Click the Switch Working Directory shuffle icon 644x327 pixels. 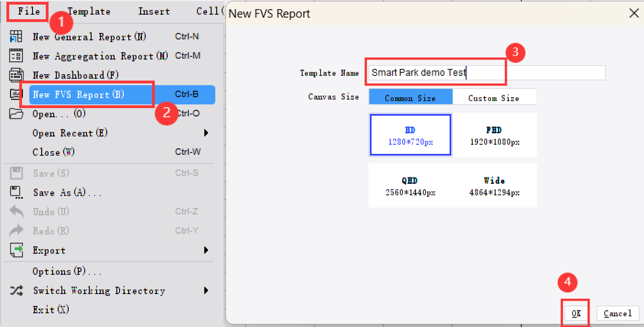click(x=16, y=290)
